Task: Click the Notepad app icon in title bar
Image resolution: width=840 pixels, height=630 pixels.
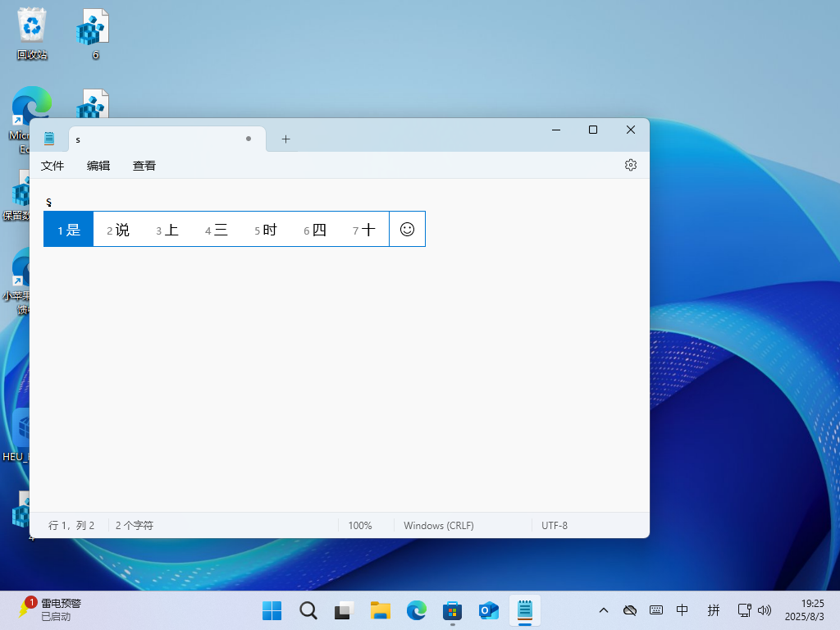Action: 49,138
